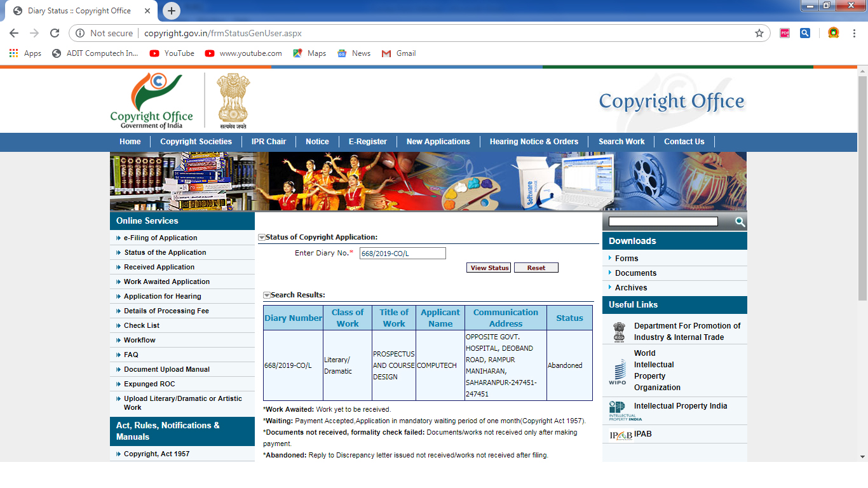Open the Chrome profile avatar icon
Screen dimensions: 868x488
(x=833, y=33)
